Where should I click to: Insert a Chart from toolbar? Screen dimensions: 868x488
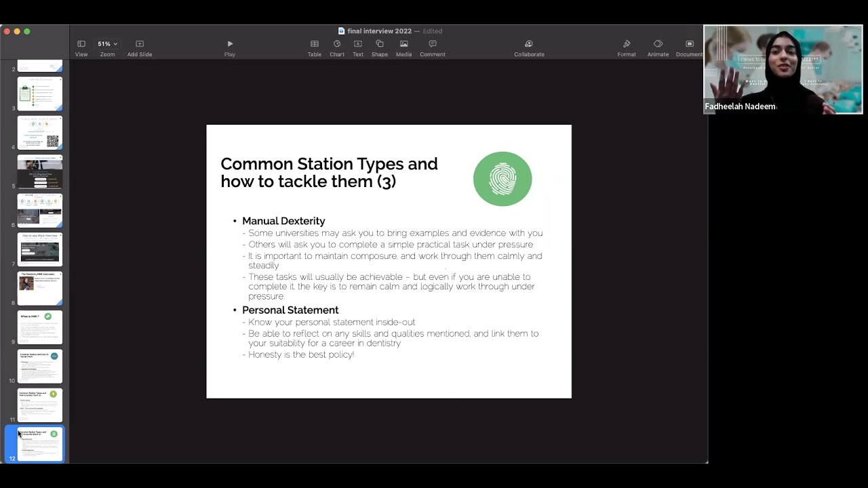(x=337, y=47)
